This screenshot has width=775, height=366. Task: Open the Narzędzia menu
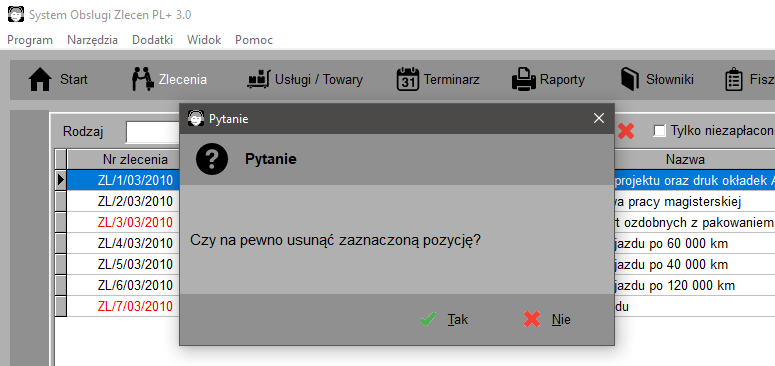click(x=92, y=40)
